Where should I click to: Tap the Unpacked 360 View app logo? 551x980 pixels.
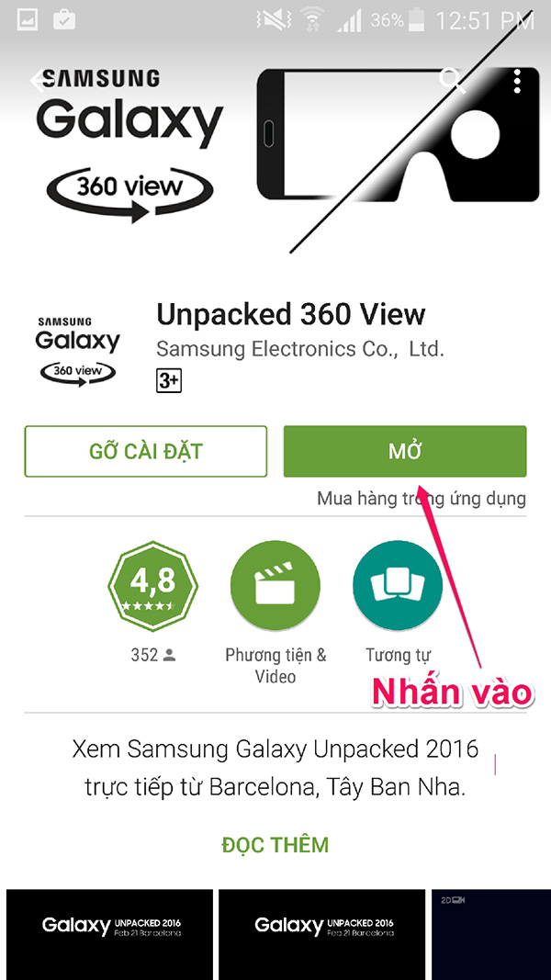coord(77,352)
